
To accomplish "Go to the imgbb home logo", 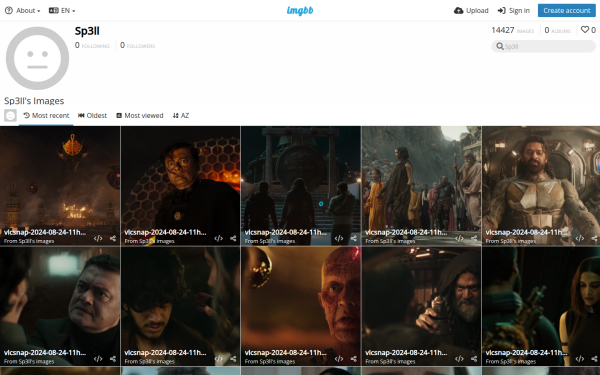I will coord(300,11).
